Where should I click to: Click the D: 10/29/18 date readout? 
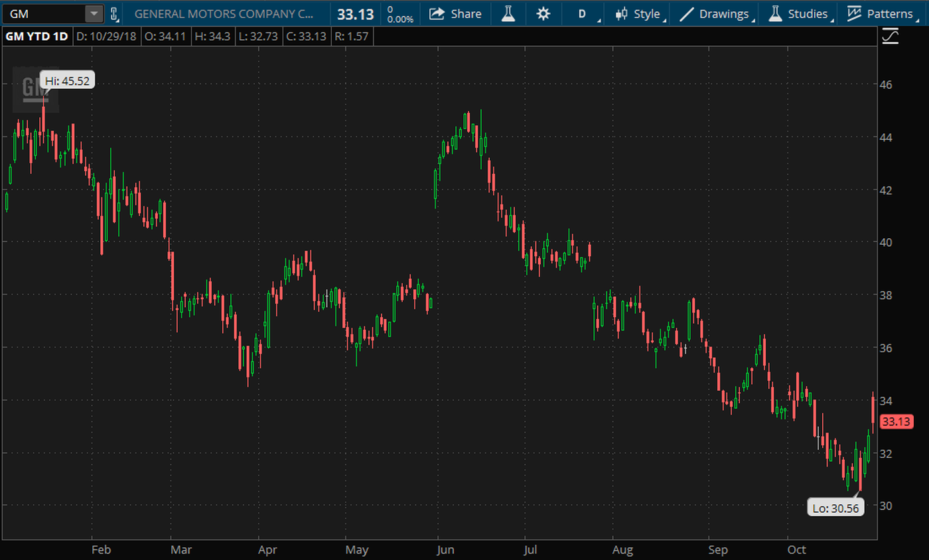[106, 36]
